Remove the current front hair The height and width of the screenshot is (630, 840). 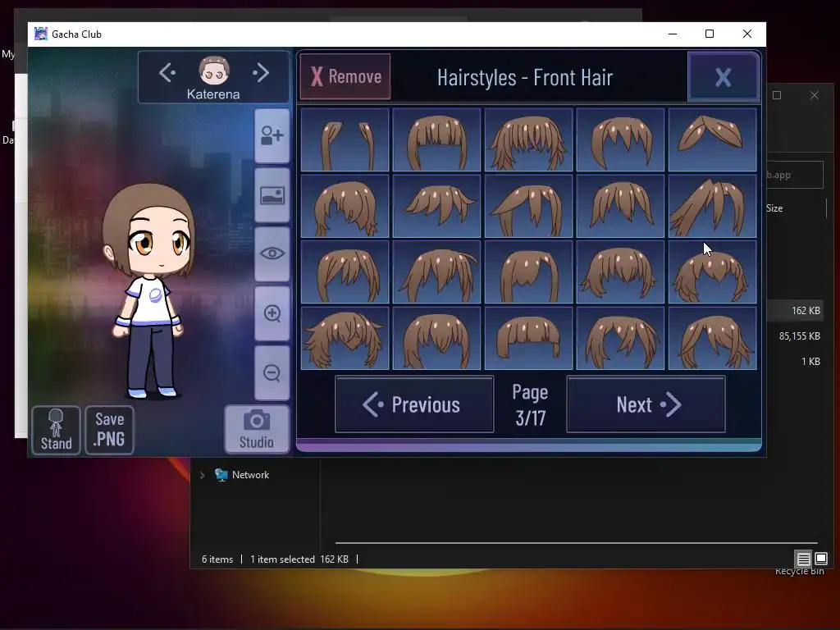(345, 76)
